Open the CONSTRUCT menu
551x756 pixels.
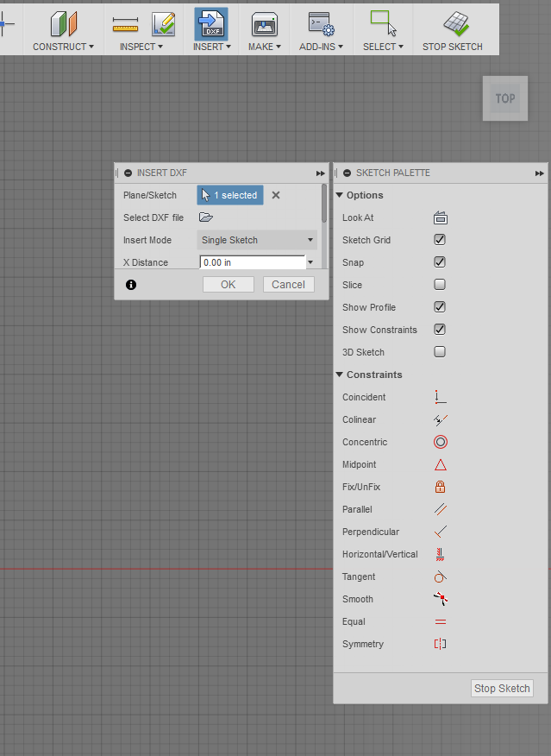click(x=63, y=47)
